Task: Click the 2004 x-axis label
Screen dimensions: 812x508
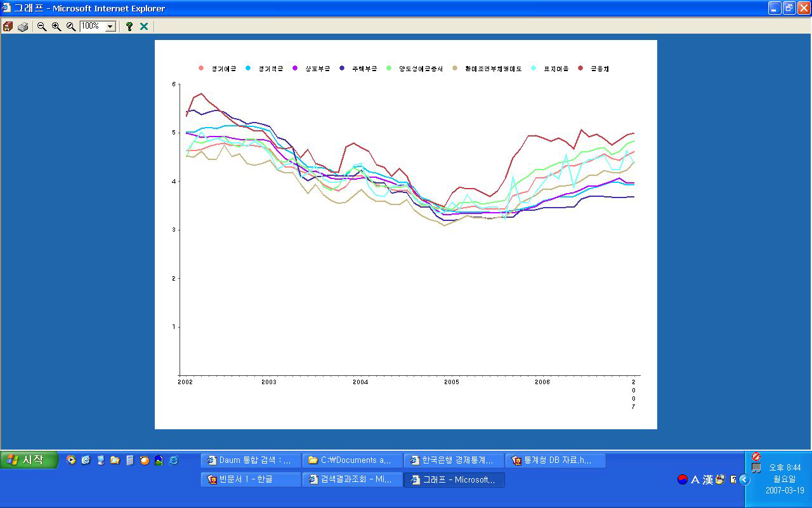Action: click(x=360, y=382)
